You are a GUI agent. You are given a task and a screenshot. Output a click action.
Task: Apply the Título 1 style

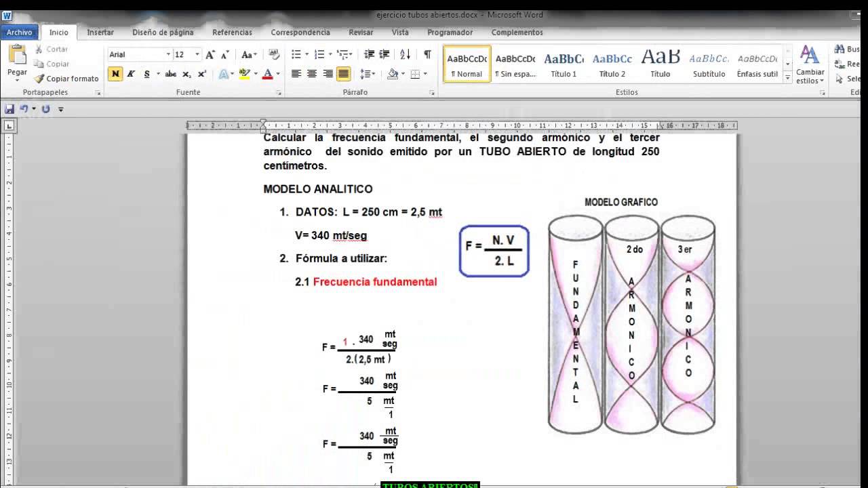564,64
